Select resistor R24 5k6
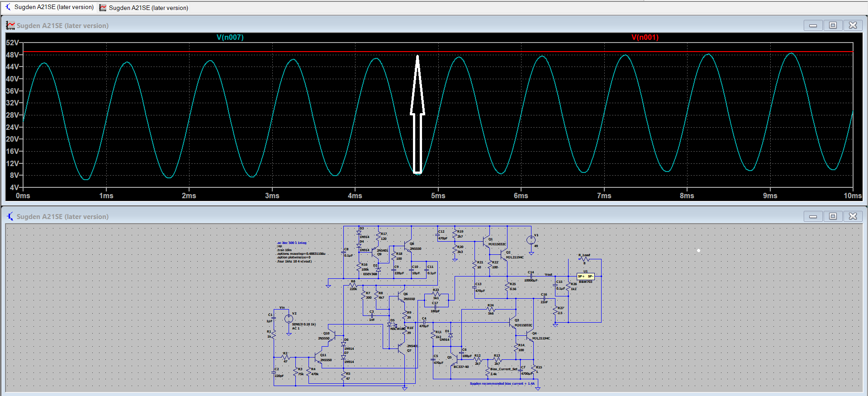Screen dimensions: 868x396 click(x=491, y=310)
